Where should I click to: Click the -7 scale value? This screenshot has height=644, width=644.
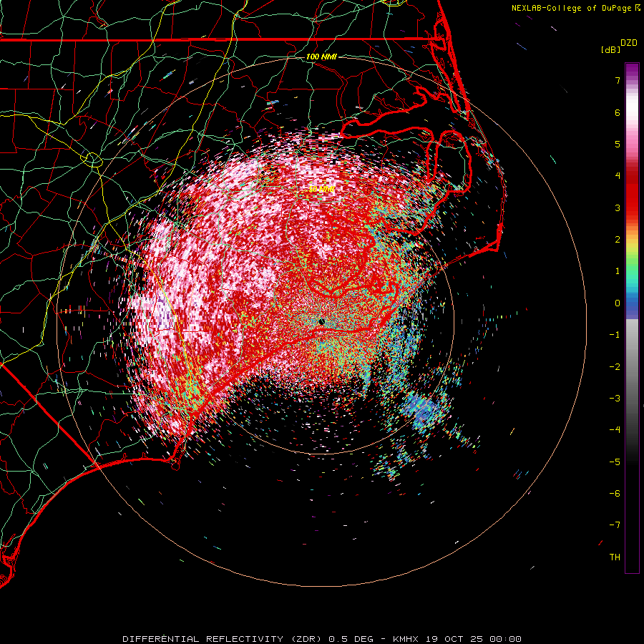[x=615, y=525]
